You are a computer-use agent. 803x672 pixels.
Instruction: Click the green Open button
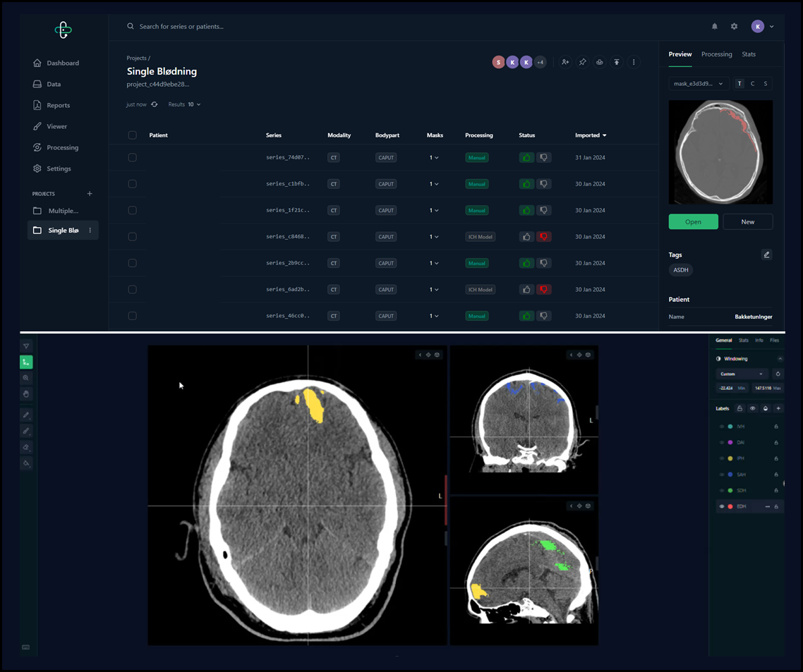[x=693, y=221]
